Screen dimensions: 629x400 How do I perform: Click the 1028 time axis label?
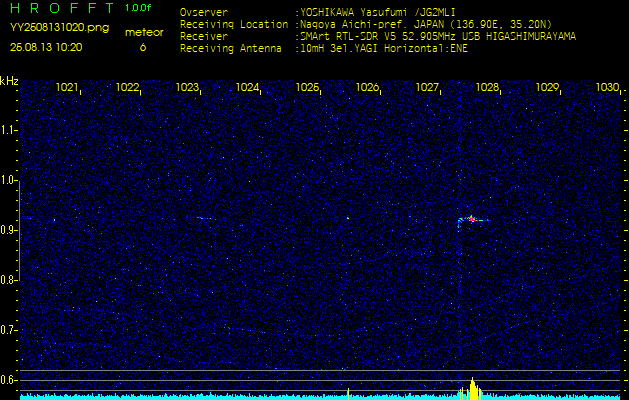pos(487,87)
